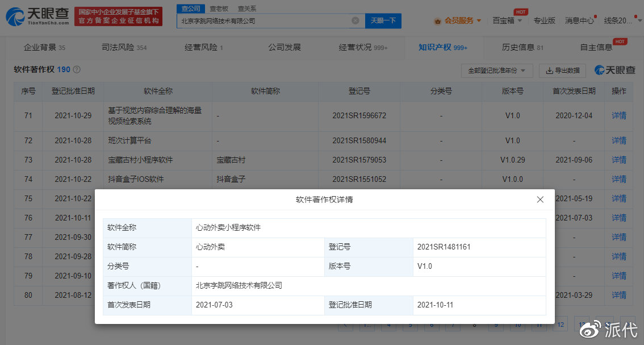
Task: Clear the search box with the X icon
Action: coord(356,20)
